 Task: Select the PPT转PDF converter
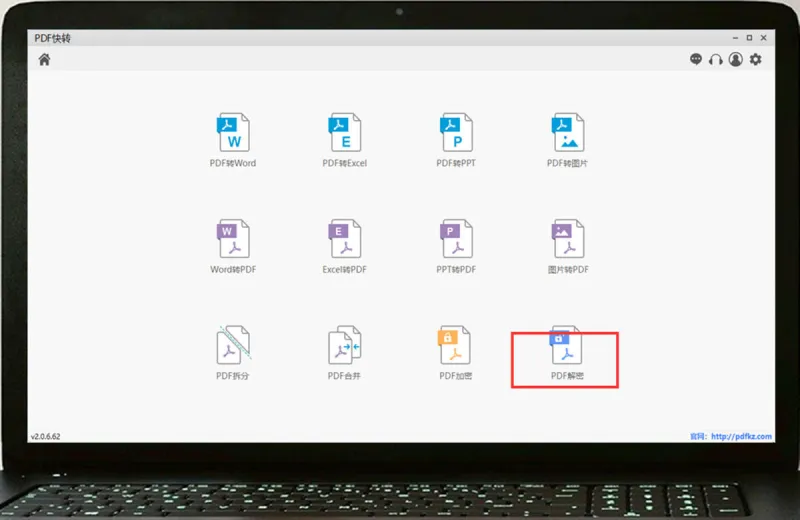(456, 246)
